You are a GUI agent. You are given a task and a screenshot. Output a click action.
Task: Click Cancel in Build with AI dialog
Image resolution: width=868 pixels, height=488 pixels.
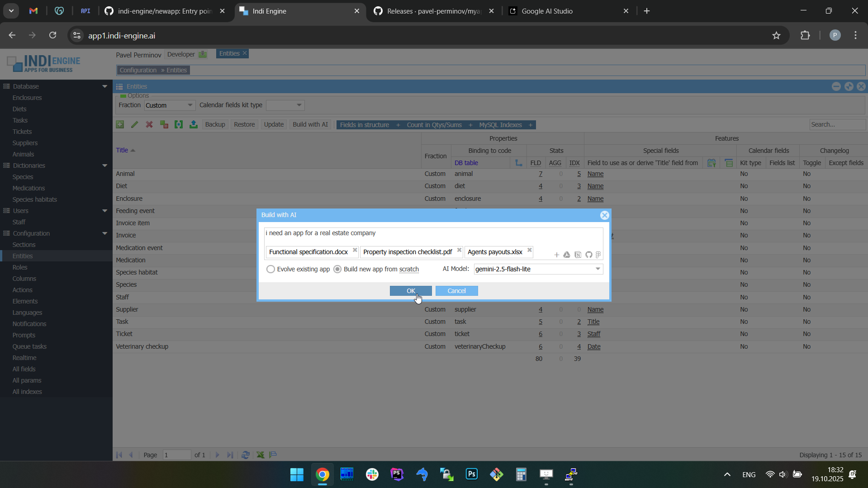(x=456, y=291)
